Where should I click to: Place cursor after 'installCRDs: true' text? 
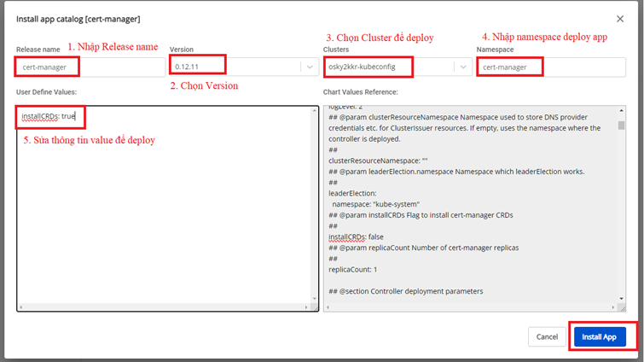coord(77,115)
